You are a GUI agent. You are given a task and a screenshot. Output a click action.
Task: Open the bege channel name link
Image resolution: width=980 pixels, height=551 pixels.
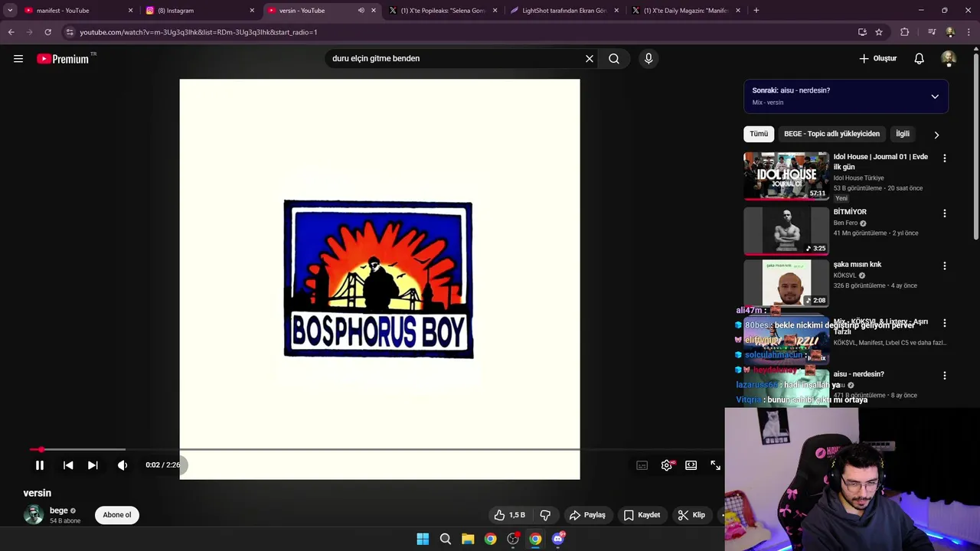[59, 510]
